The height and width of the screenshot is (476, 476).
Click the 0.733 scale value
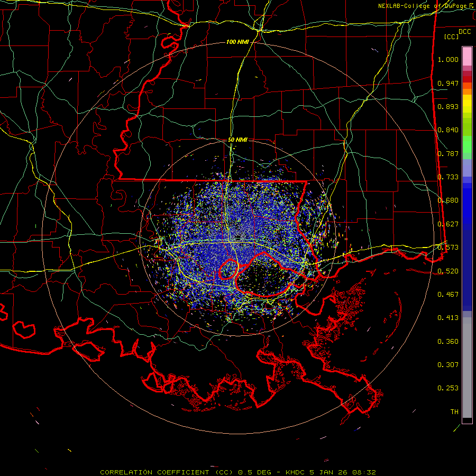coord(448,177)
